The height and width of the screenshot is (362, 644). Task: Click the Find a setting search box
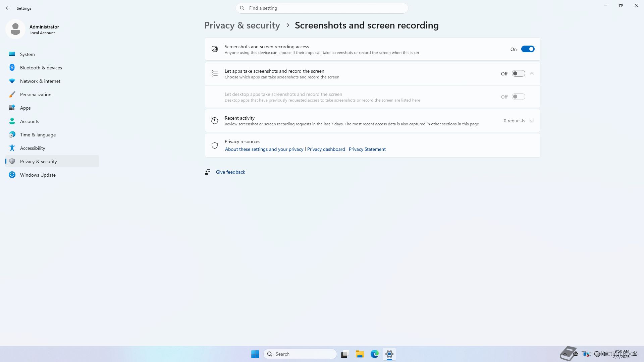click(x=322, y=8)
